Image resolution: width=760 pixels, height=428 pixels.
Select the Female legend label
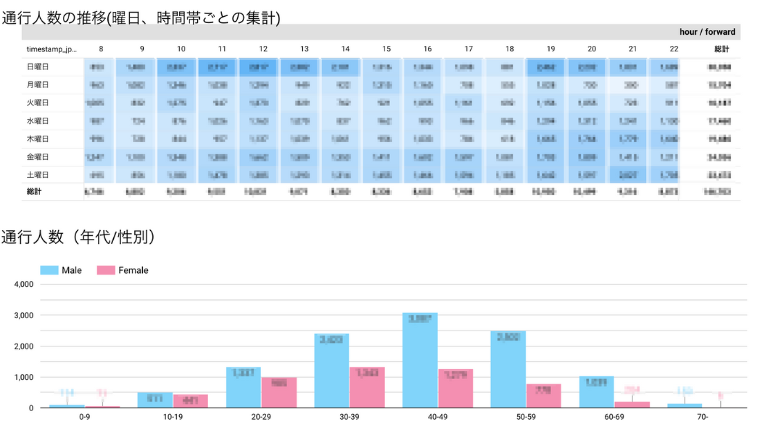pyautogui.click(x=133, y=270)
